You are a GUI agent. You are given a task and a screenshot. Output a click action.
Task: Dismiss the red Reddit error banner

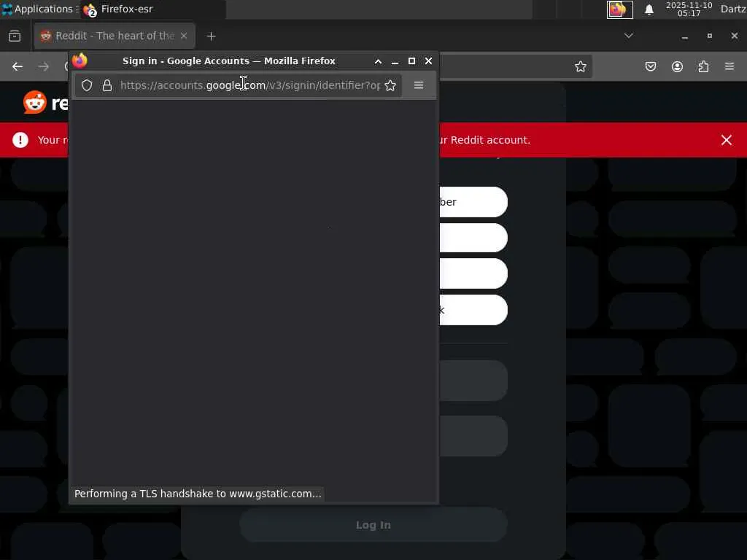pyautogui.click(x=727, y=140)
